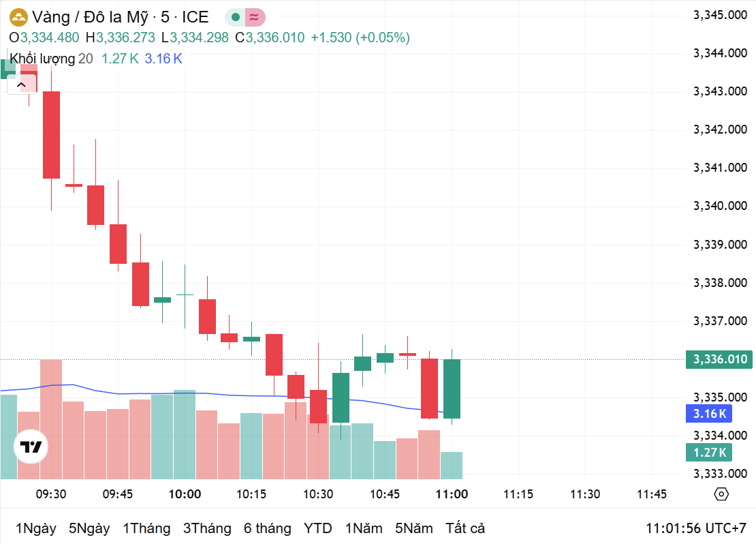Select the 5Ngày time range
Viewport: 756px width, 544px height.
(89, 528)
